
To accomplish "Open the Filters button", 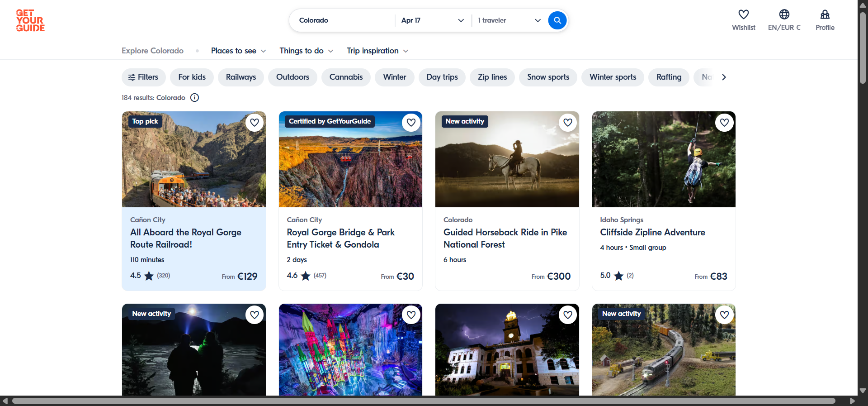I will (x=143, y=77).
